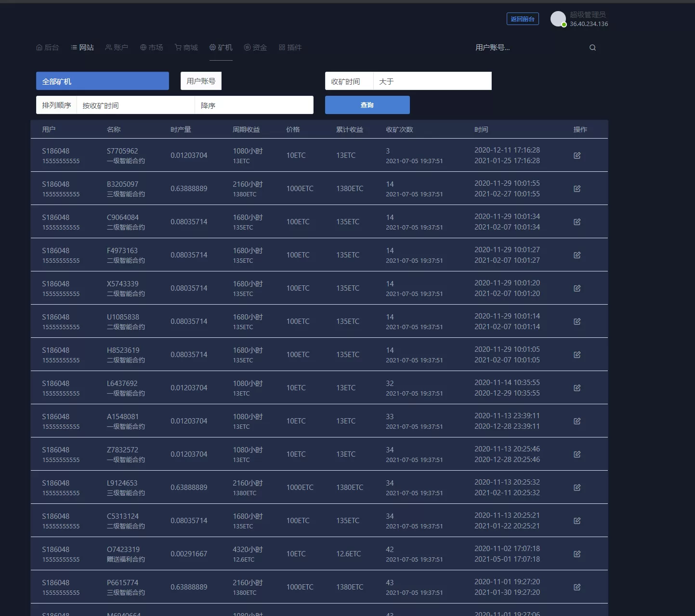Click the B3205097 miner name
Viewport: 695px width, 616px height.
coord(122,184)
